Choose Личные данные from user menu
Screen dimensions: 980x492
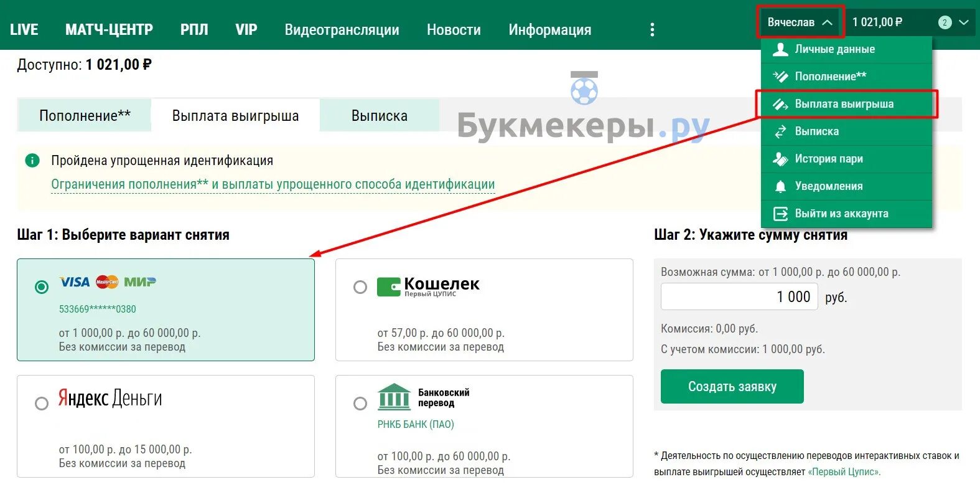(x=846, y=49)
